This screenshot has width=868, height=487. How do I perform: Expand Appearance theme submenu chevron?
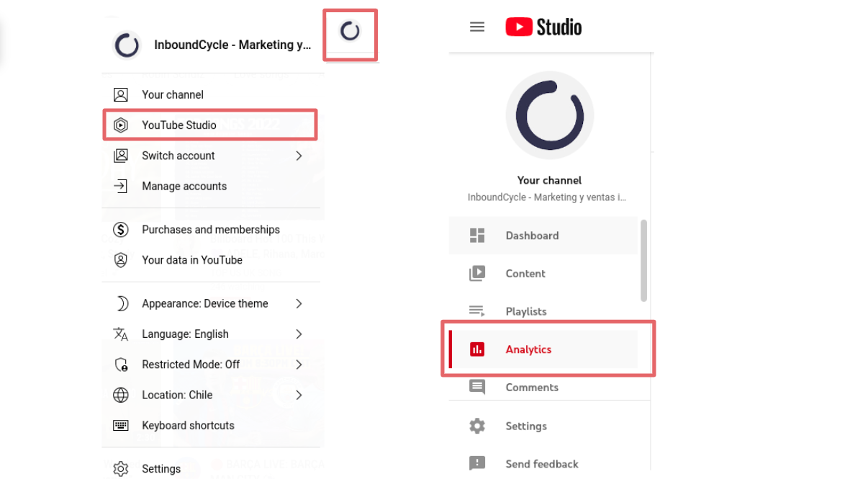coord(299,303)
